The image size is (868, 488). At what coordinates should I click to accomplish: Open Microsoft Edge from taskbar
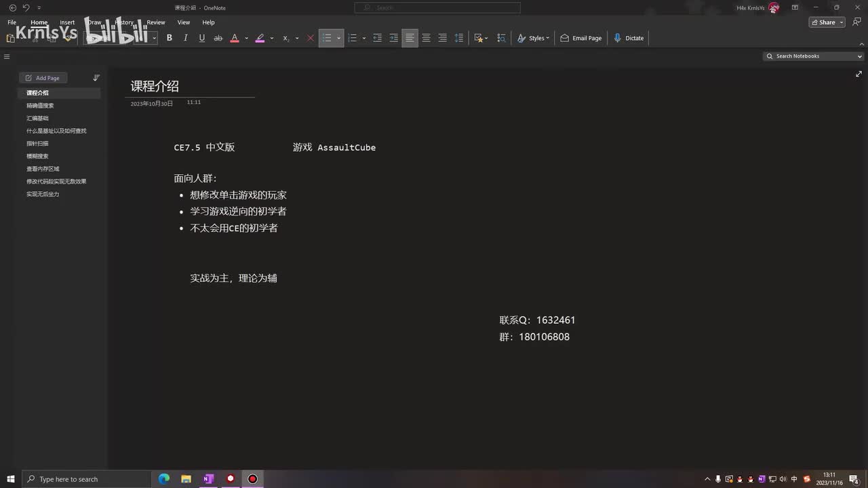164,479
